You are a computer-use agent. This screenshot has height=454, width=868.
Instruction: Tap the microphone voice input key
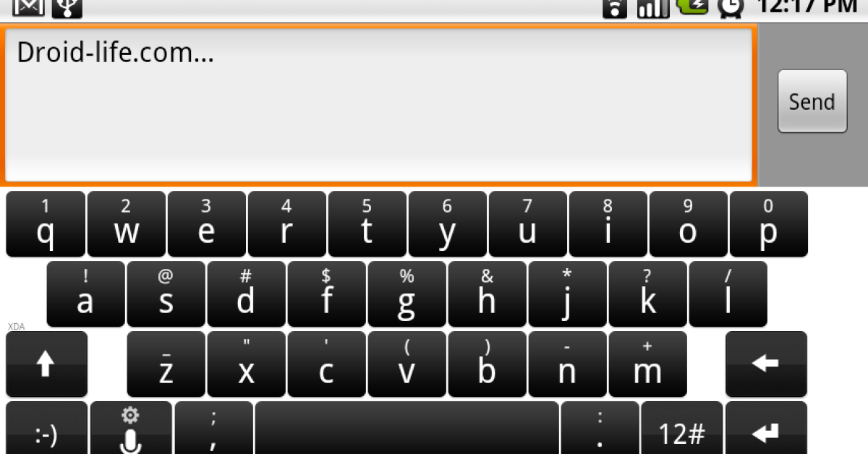click(x=131, y=428)
